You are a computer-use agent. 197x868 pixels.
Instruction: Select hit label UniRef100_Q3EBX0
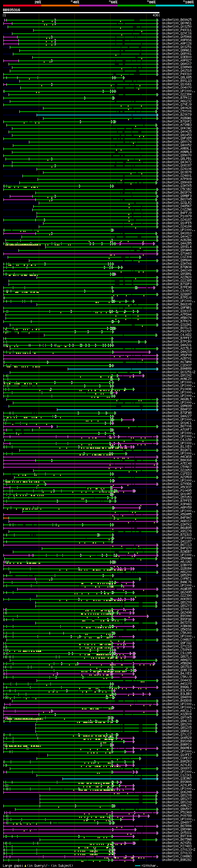click(x=177, y=57)
